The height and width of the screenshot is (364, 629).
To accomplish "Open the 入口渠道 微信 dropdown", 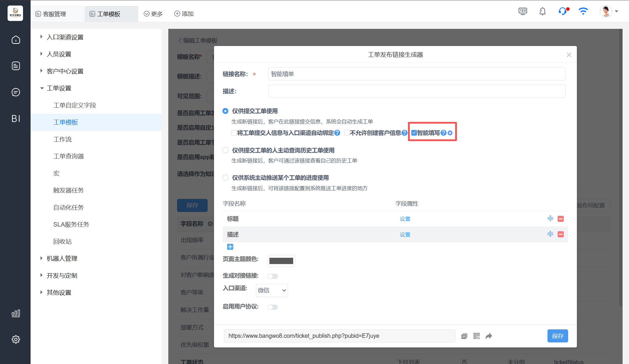I will coord(272,290).
